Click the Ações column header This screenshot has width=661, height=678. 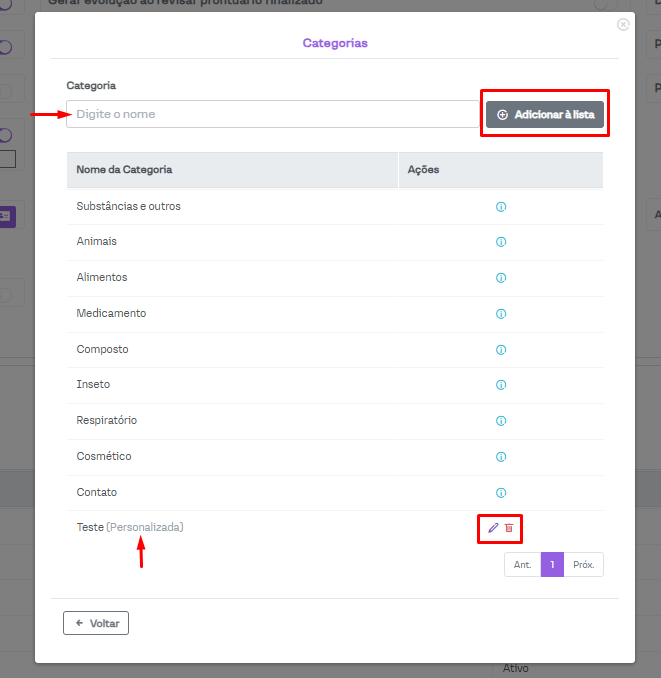coord(423,170)
